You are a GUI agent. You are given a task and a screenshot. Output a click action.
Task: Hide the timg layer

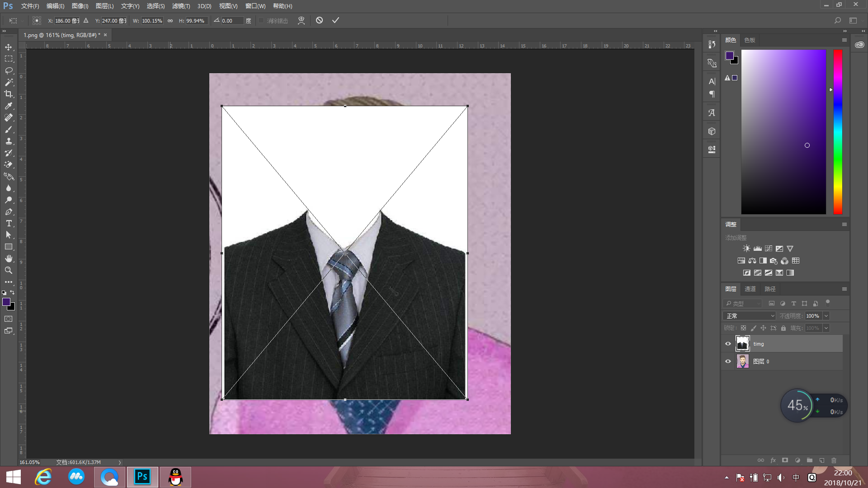click(x=728, y=344)
